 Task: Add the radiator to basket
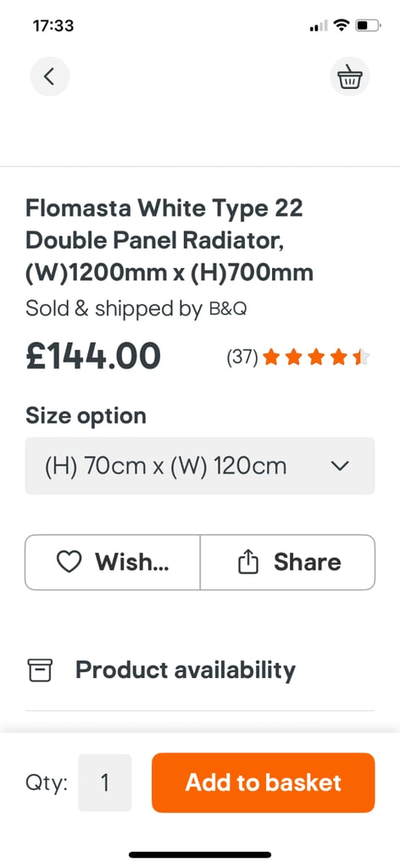click(x=264, y=782)
